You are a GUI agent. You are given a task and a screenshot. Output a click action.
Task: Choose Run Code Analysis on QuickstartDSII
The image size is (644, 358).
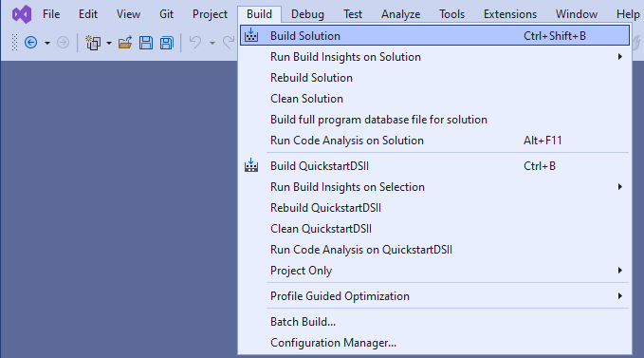(x=434, y=250)
